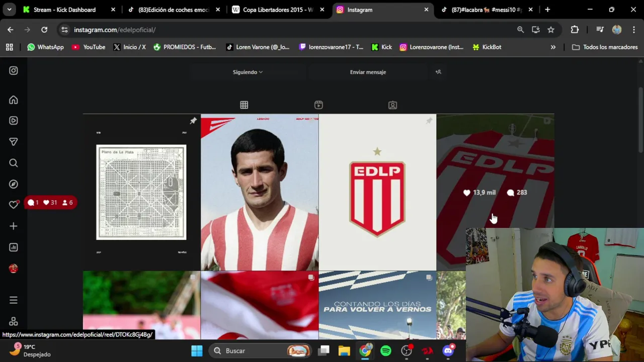Open Instagram home from the sidebar

pyautogui.click(x=14, y=100)
